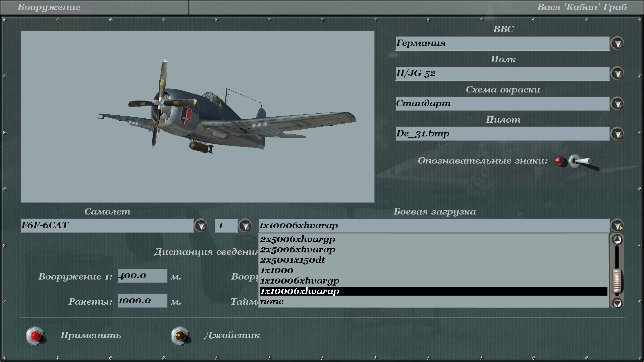Select the 1x1000 loadout entry
Screen dimensions: 644x362
277,270
